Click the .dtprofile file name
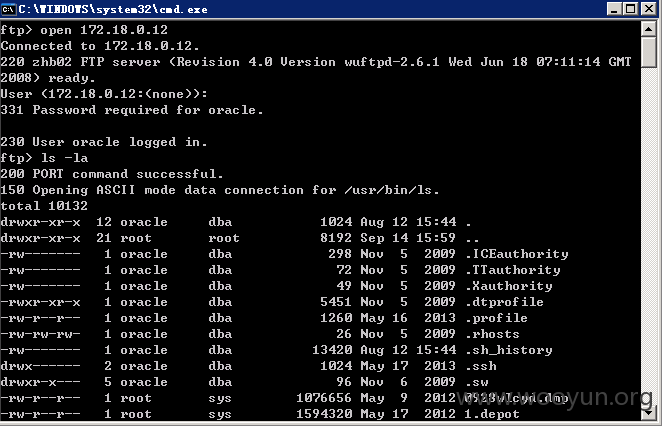Screen dimensions: 662x426 click(505, 302)
